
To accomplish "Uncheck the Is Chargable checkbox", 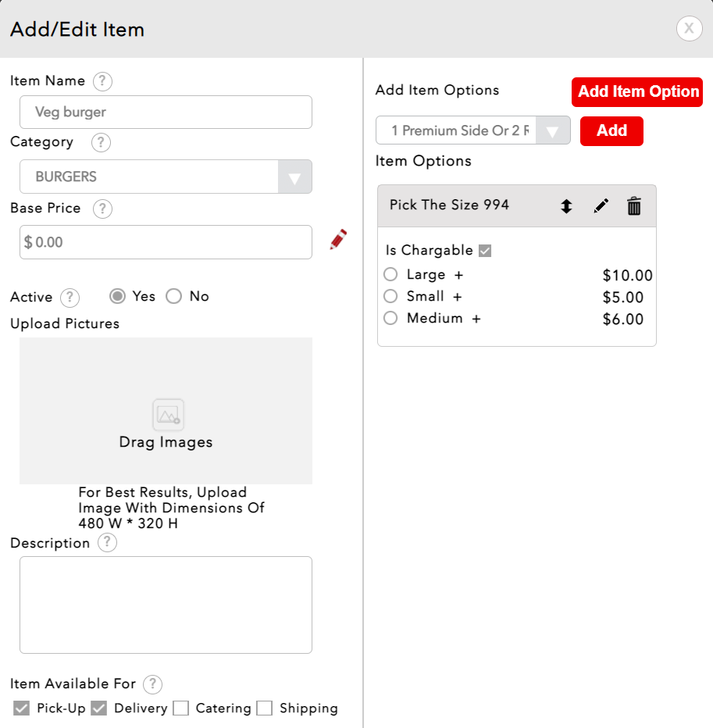I will (x=485, y=251).
